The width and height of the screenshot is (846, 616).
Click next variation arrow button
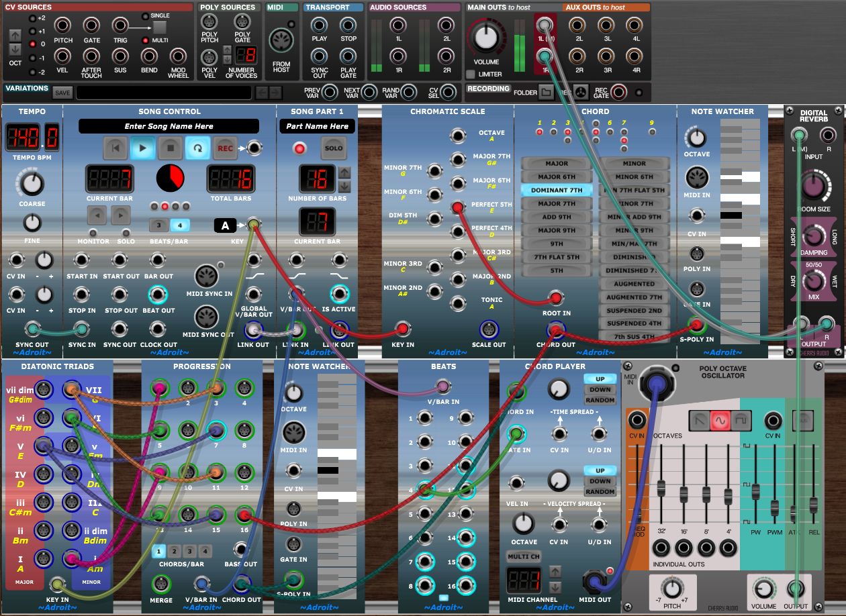(x=277, y=93)
